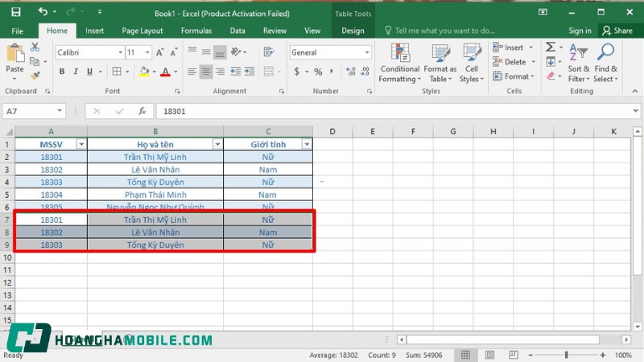Align text to the right
The image size is (644, 362).
(x=220, y=72)
